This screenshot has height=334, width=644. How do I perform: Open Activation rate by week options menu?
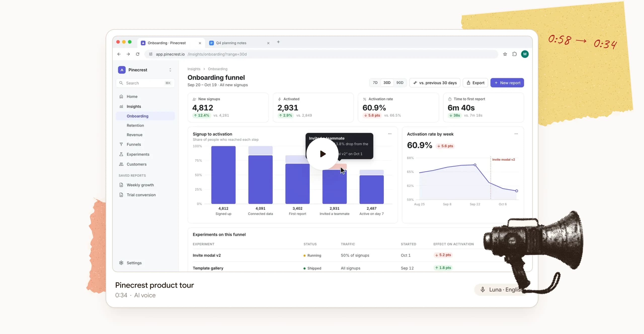click(x=516, y=134)
